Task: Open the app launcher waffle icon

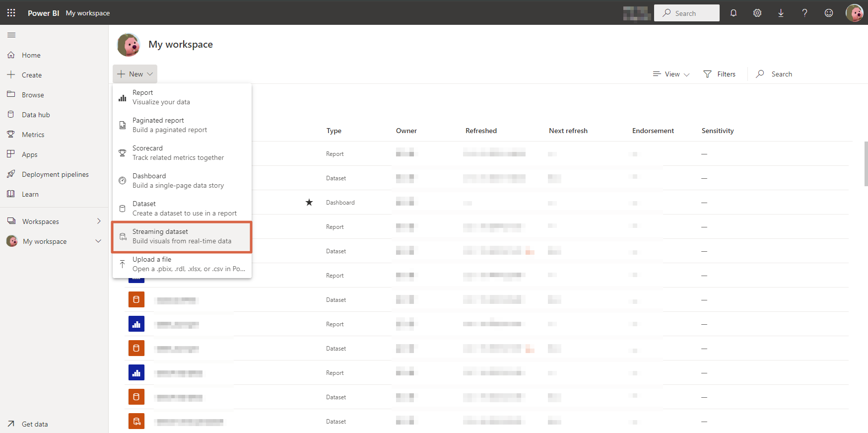Action: tap(11, 13)
